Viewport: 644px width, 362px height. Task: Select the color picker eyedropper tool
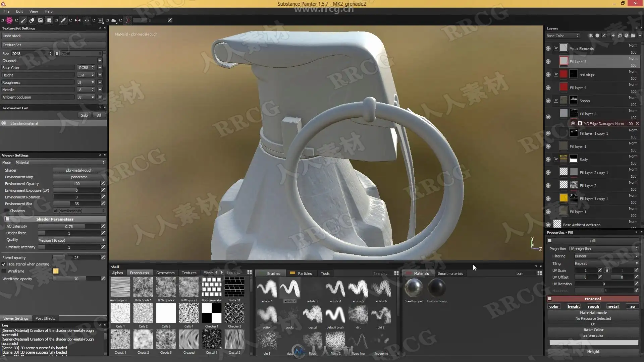point(63,20)
